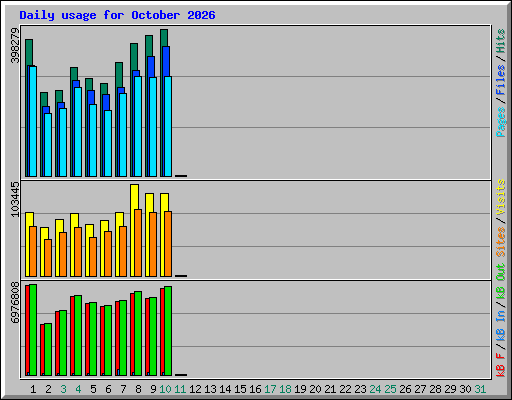Click green day label 4

click(78, 389)
